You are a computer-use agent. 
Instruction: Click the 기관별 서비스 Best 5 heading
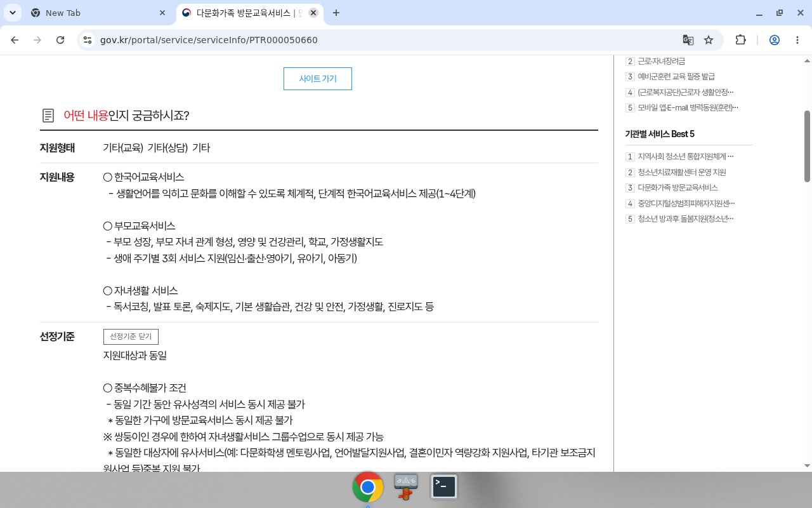(x=660, y=134)
